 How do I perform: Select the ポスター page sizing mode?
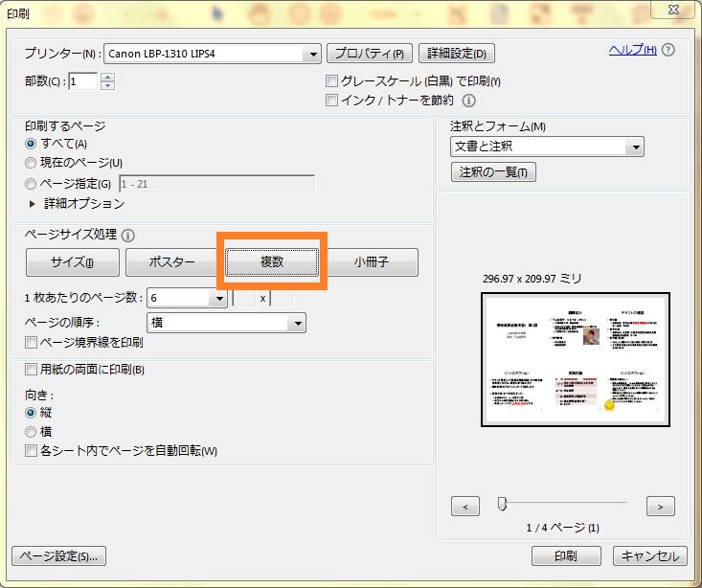click(172, 262)
